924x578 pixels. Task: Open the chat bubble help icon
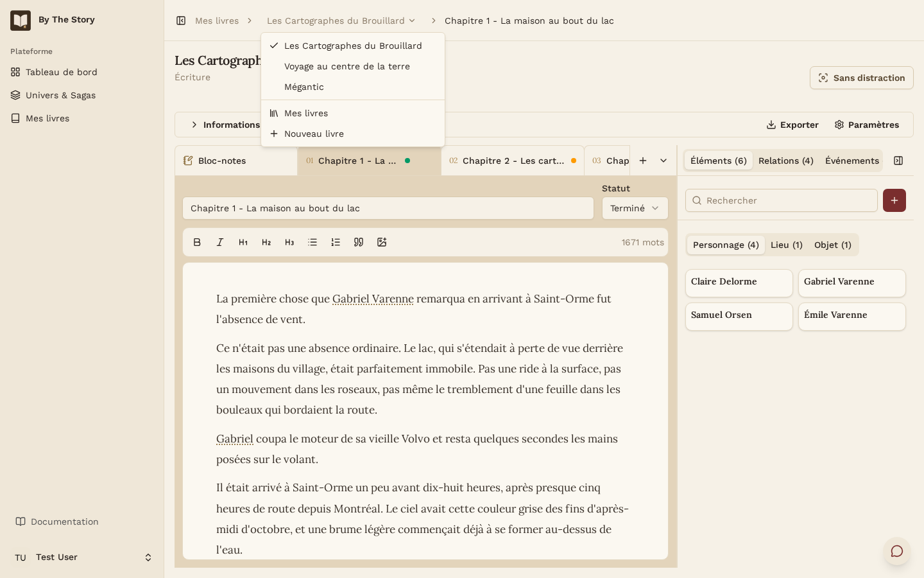[x=897, y=551]
